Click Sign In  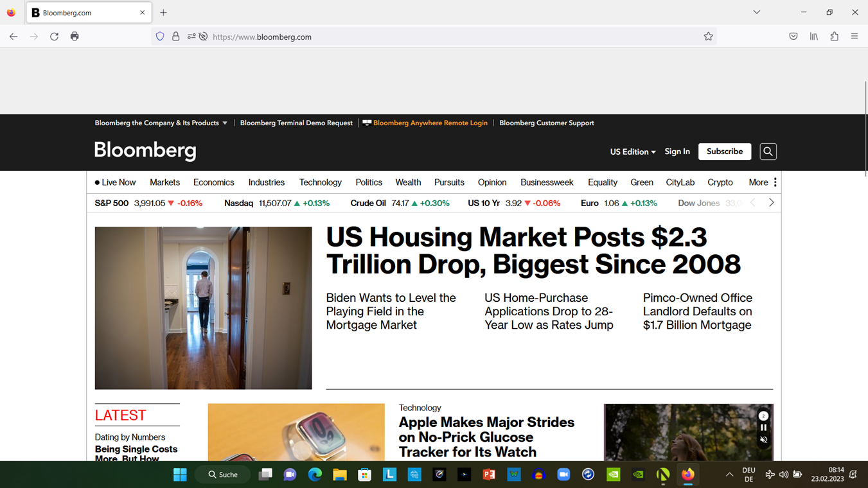677,152
